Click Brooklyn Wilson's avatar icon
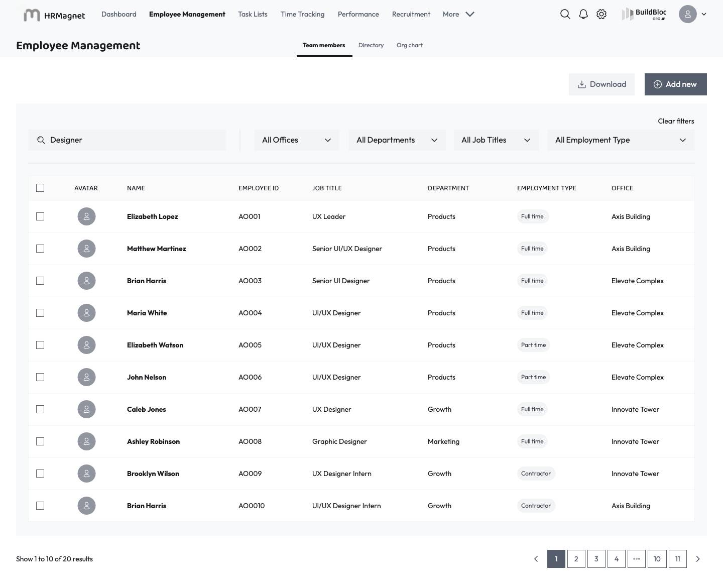This screenshot has width=723, height=588. click(x=86, y=474)
